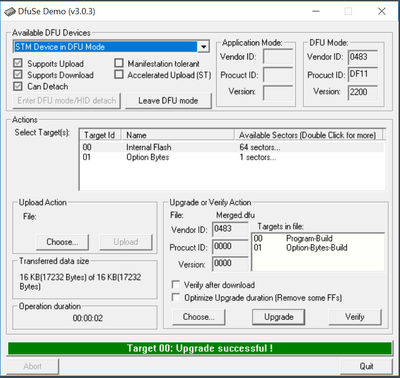Select the STM Device in DFU Mode combo box
Viewport: 400px width, 378px height.
coord(111,47)
